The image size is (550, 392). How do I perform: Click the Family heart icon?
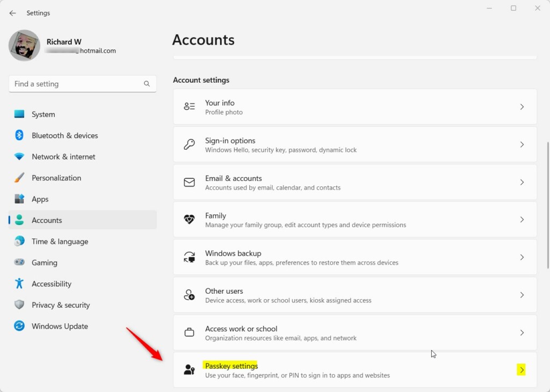pos(189,220)
